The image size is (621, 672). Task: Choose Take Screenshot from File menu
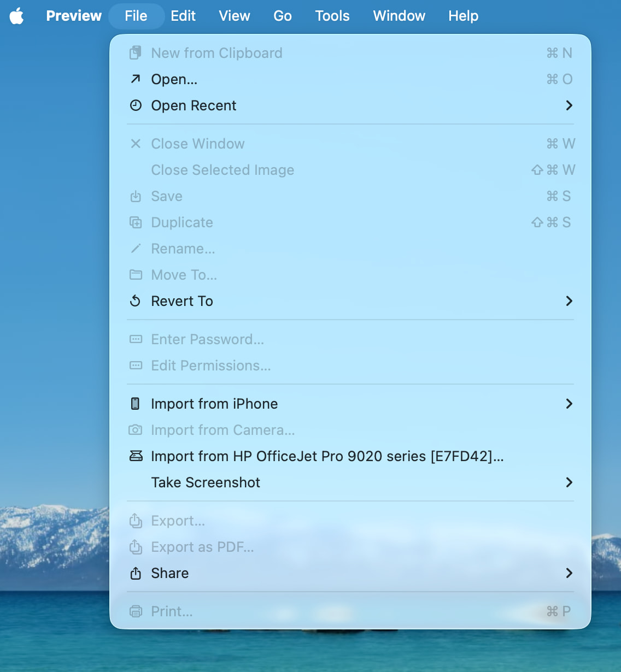[206, 482]
